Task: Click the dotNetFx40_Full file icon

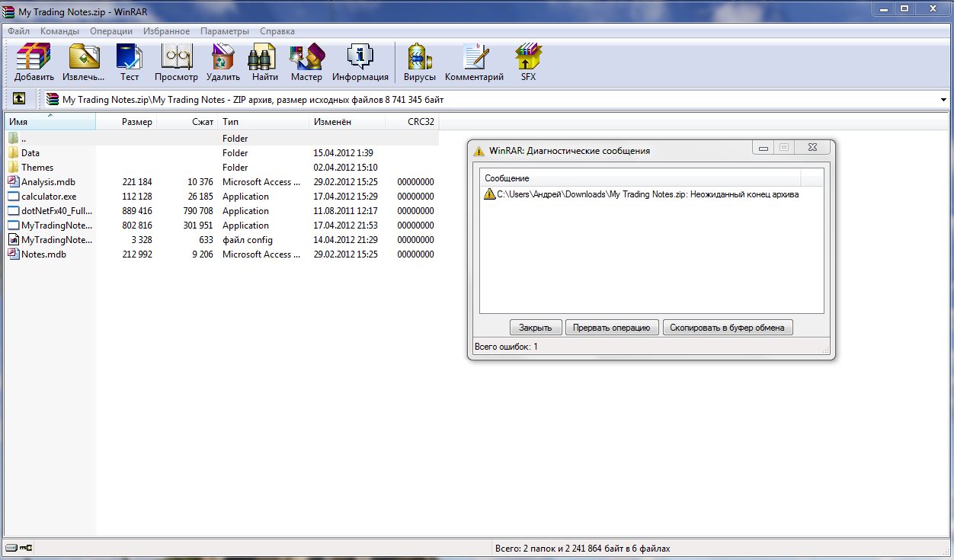Action: (x=14, y=211)
